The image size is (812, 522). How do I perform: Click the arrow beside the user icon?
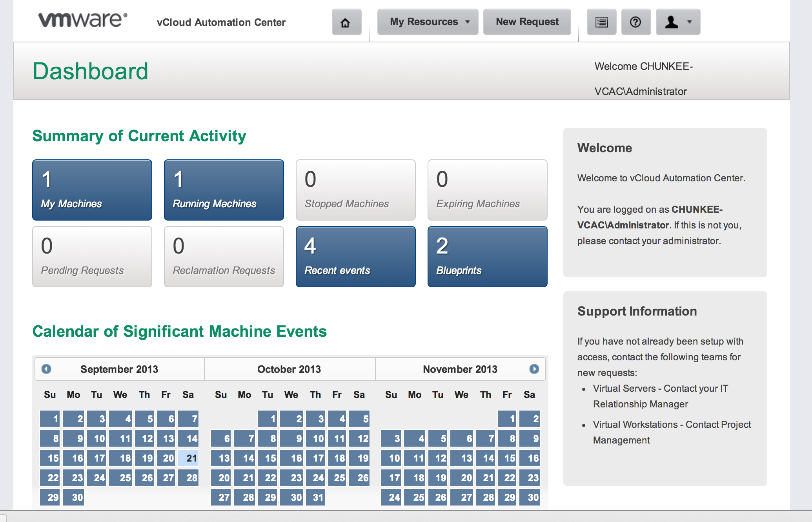[x=689, y=22]
